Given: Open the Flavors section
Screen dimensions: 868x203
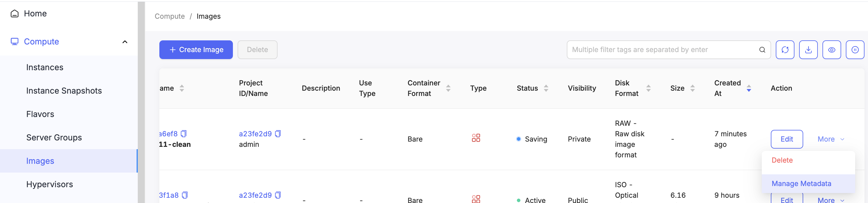Looking at the screenshot, I should [x=40, y=114].
